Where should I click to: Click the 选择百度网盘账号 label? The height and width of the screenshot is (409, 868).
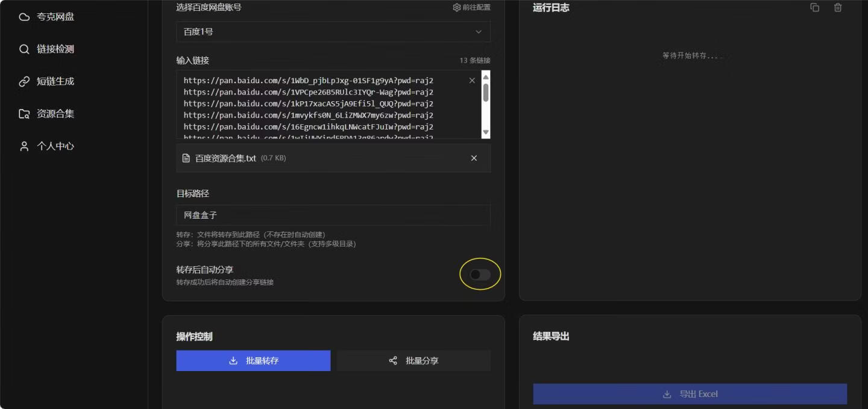tap(209, 8)
